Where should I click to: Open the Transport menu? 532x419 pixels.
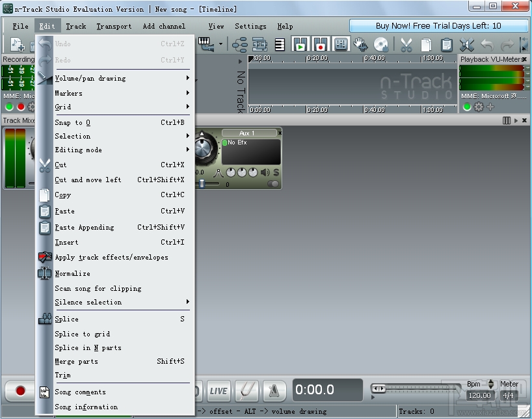114,26
